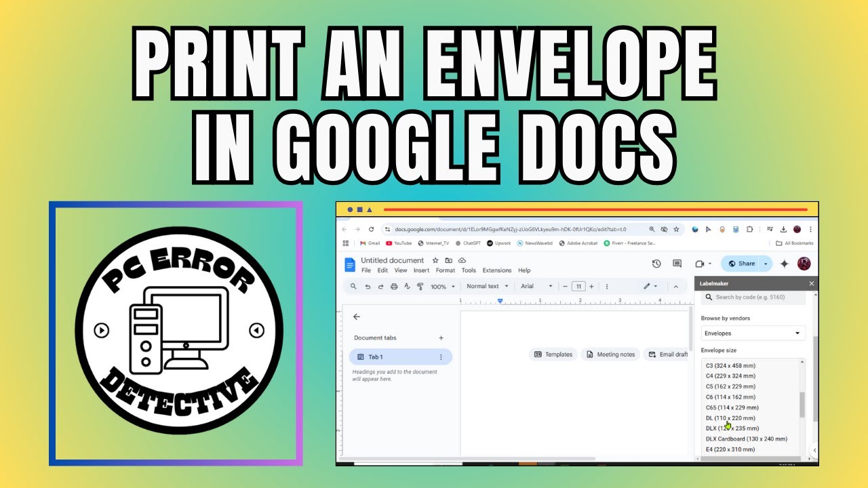The height and width of the screenshot is (488, 868).
Task: Select C5 (162 x 229 mm) envelope
Action: tap(730, 386)
